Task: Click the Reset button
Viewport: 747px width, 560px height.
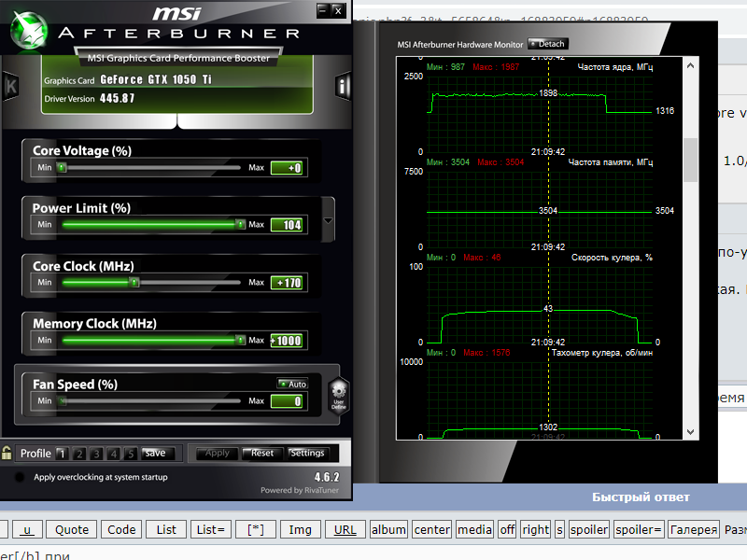Action: [x=262, y=453]
